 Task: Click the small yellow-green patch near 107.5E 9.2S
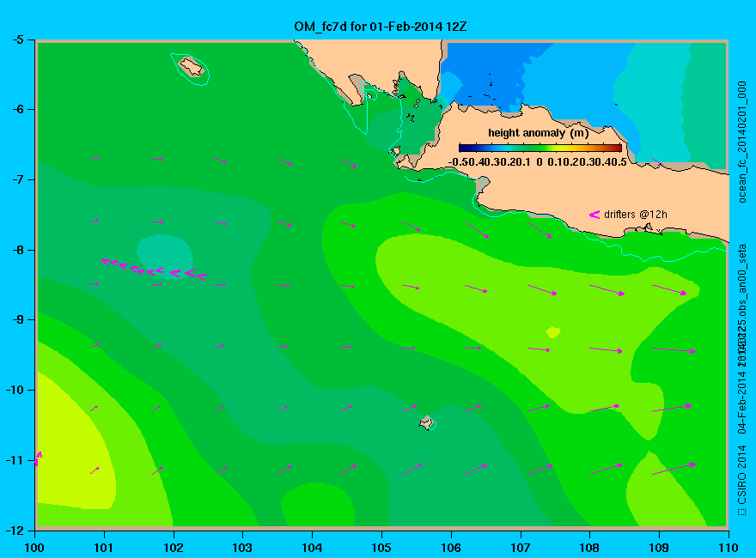(553, 332)
